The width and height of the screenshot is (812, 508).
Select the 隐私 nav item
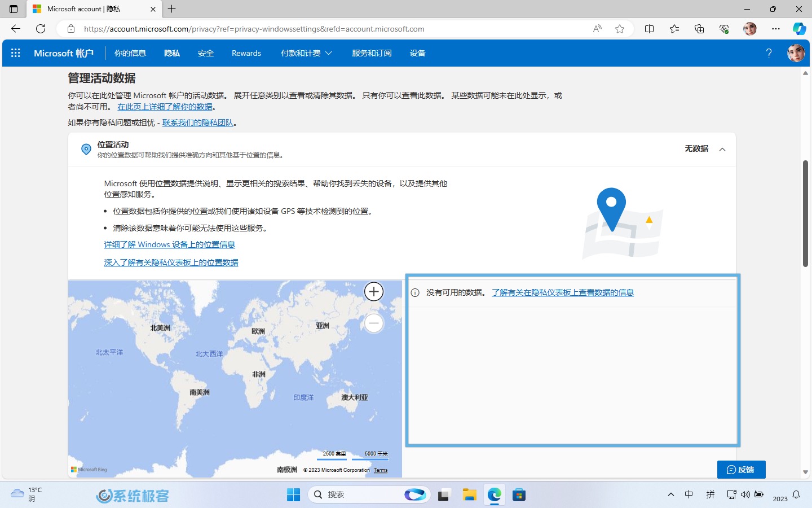[x=172, y=53]
